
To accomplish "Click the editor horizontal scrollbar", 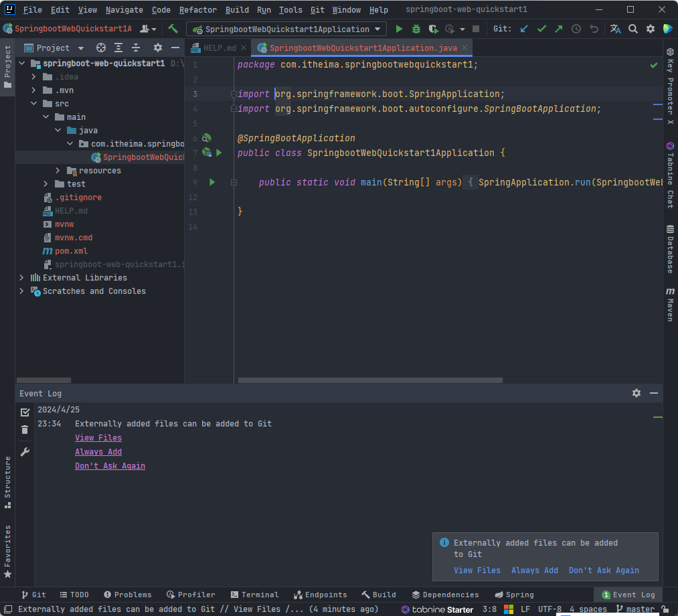I will point(370,380).
